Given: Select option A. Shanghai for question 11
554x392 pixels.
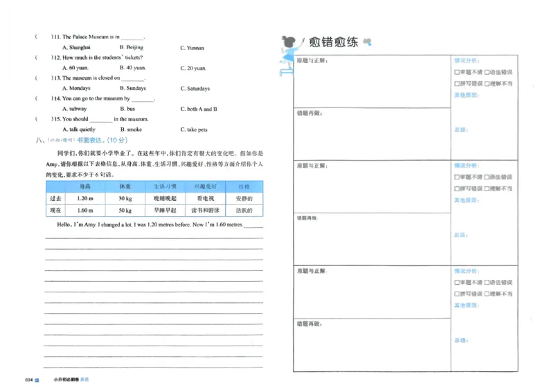Looking at the screenshot, I should pyautogui.click(x=76, y=47).
